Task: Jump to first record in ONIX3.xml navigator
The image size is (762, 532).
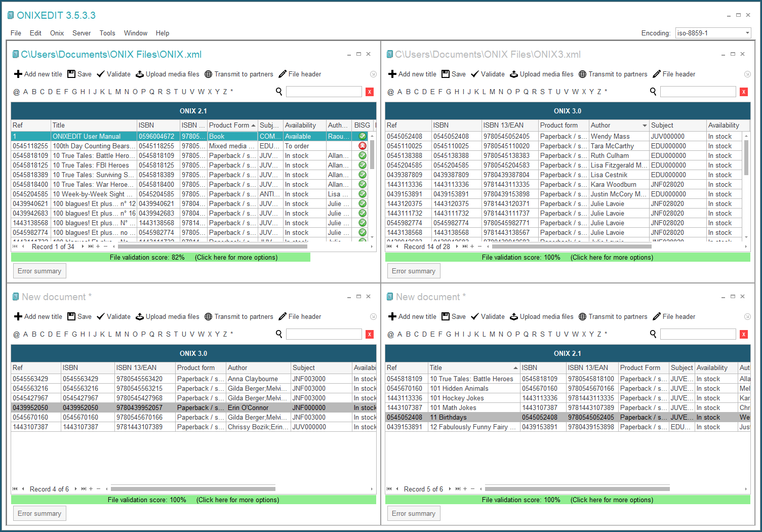Action: point(389,247)
